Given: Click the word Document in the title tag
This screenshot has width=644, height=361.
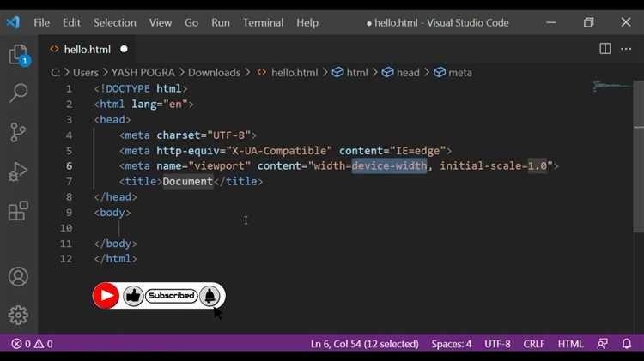Looking at the screenshot, I should point(188,181).
